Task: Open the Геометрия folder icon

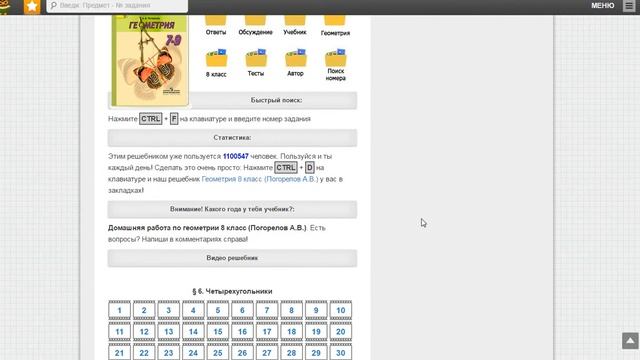Action: pyautogui.click(x=335, y=20)
